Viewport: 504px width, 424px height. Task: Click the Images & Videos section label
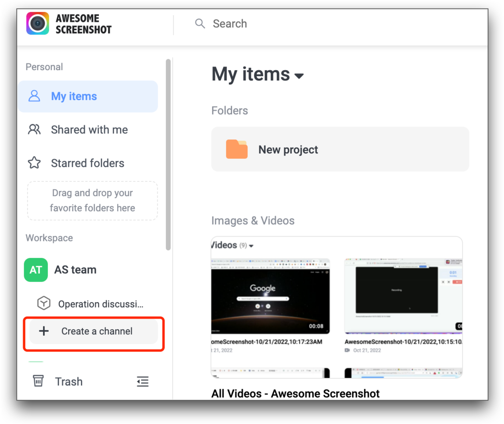point(253,221)
